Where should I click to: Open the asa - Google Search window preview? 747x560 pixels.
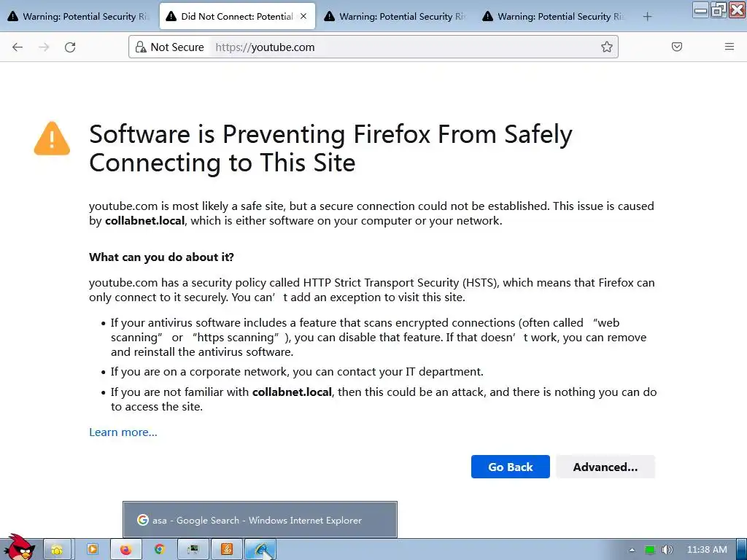click(260, 519)
